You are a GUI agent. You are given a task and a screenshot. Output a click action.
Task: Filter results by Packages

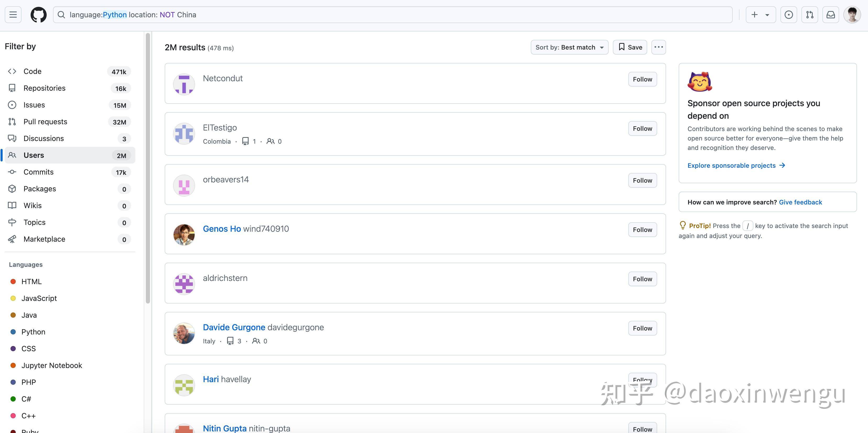point(70,189)
